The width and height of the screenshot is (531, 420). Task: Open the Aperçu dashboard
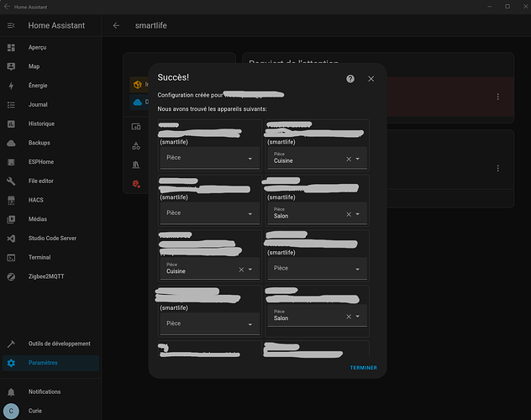coord(50,47)
